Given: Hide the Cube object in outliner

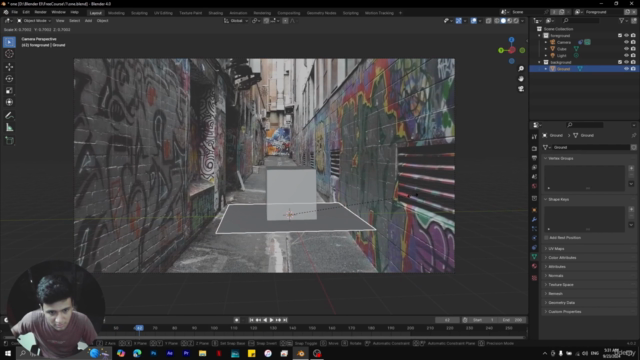Looking at the screenshot, I should (x=626, y=49).
